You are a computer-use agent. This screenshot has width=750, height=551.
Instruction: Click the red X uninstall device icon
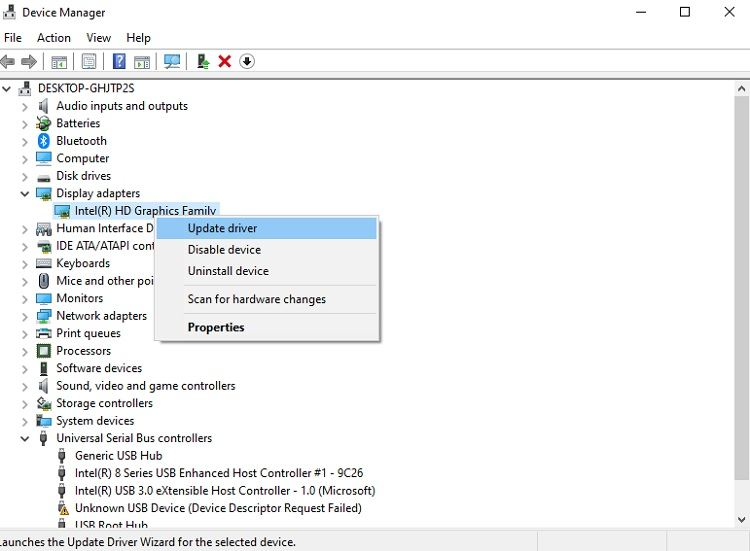pyautogui.click(x=225, y=62)
